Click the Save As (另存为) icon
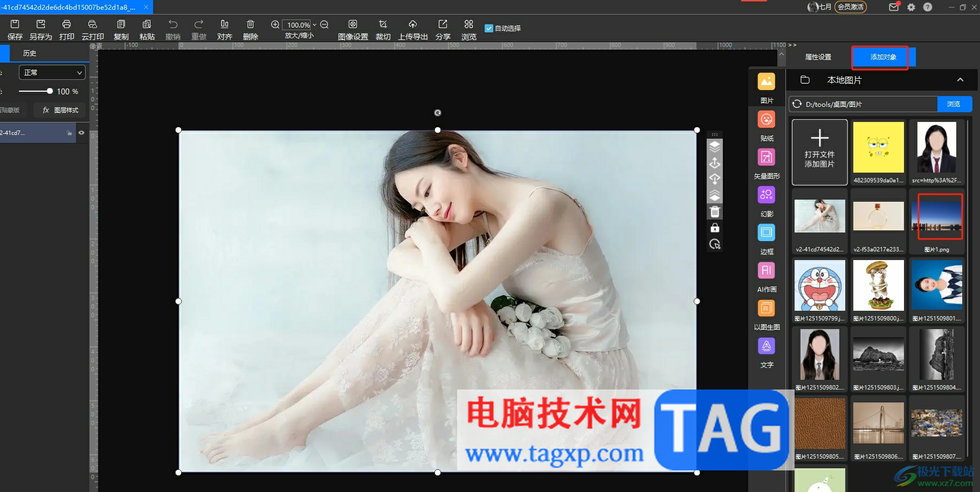Screen dimensions: 980x492 41,30
